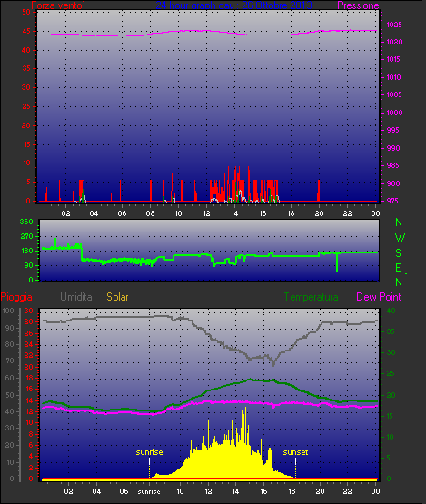426x504 pixels.
Task: Select the magenta Dew Point label
Action: point(379,297)
